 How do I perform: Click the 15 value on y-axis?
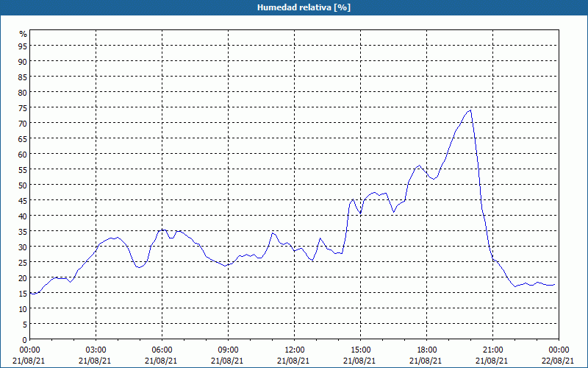tap(23, 293)
